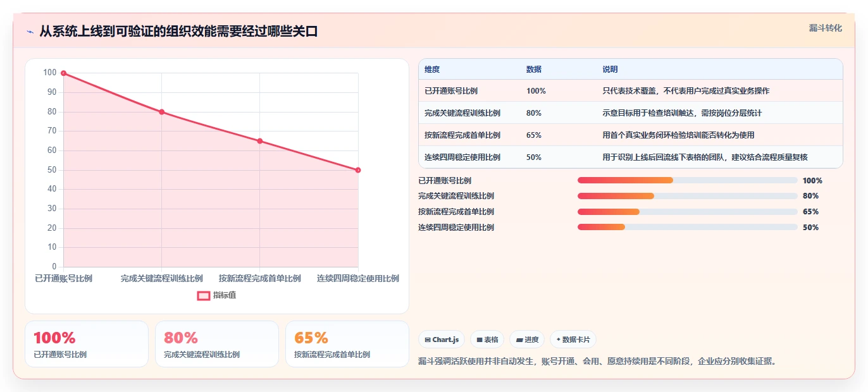Click the chart data point at 80
The height and width of the screenshot is (392, 868).
pos(161,112)
